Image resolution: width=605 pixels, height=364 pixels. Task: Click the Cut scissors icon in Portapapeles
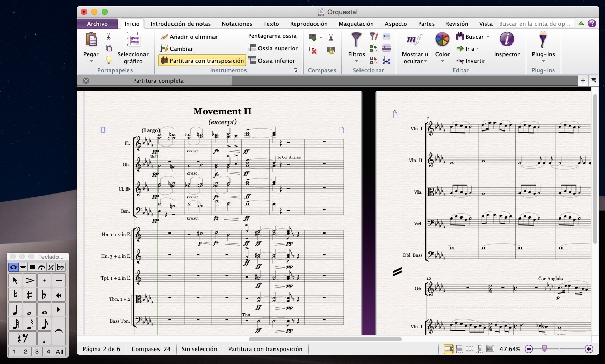(109, 37)
